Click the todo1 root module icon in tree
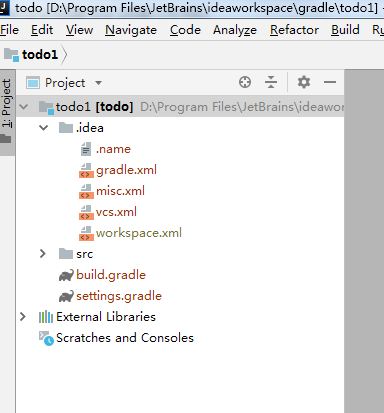Screen dimensions: 384x413 [x=46, y=107]
